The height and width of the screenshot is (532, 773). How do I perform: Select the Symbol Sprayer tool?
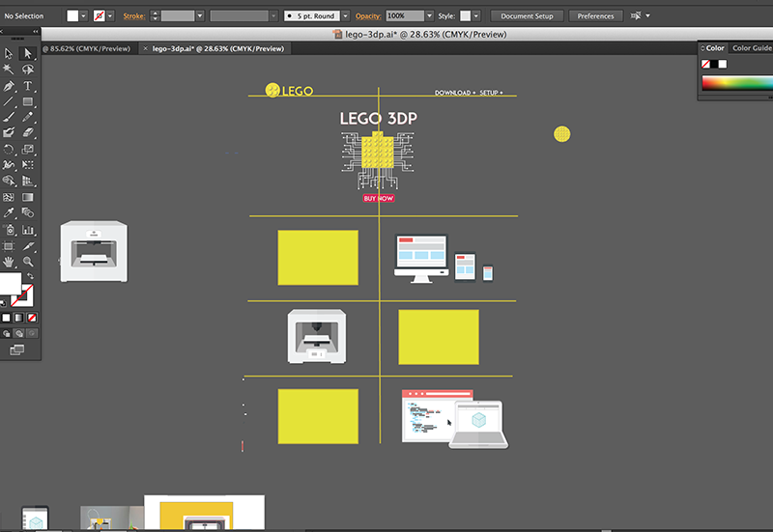pos(9,230)
